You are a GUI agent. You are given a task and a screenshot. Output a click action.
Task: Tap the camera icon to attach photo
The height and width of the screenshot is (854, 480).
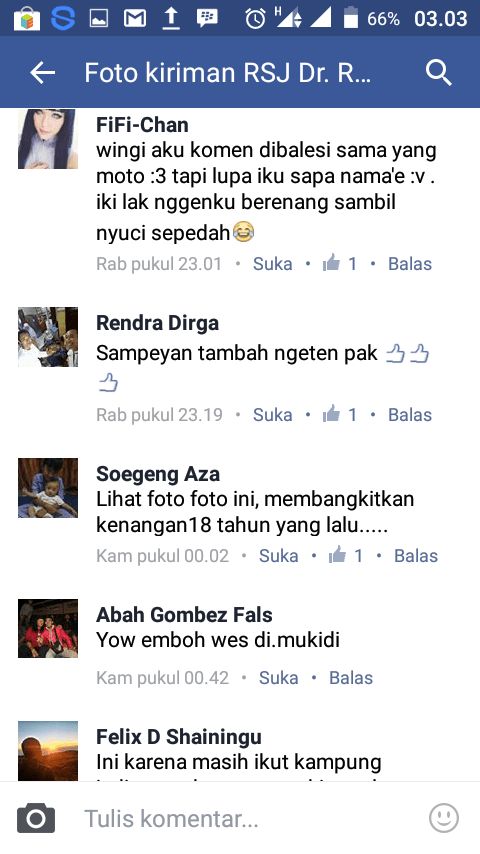click(36, 818)
